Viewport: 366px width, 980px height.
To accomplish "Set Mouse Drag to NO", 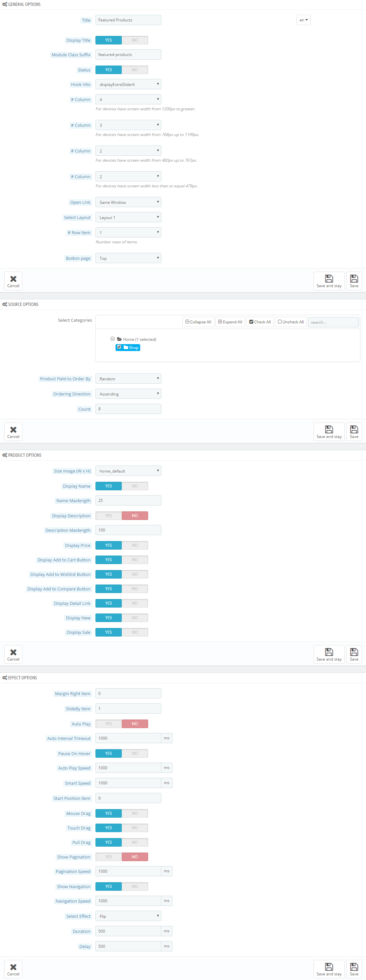I will [135, 813].
